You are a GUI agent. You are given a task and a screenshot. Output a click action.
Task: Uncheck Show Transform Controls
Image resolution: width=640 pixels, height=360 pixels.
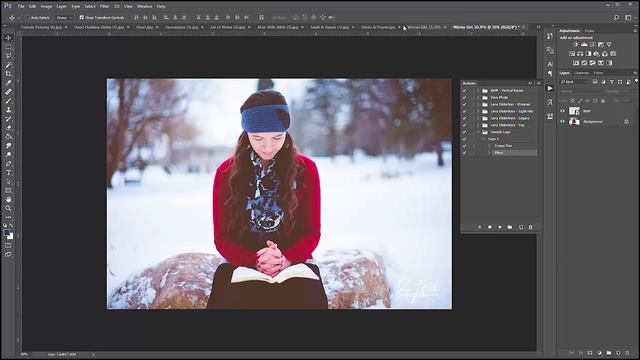point(82,18)
